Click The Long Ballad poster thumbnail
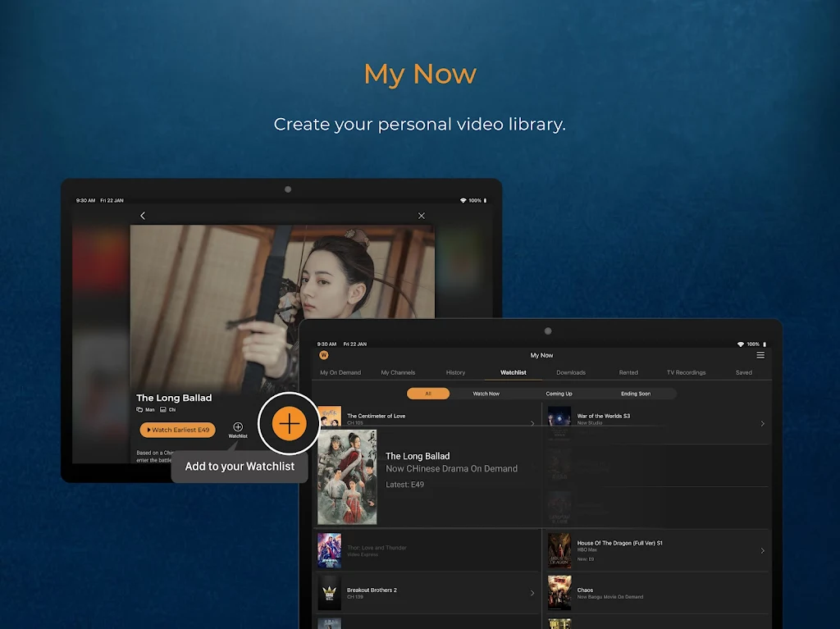The width and height of the screenshot is (840, 629). pyautogui.click(x=347, y=477)
